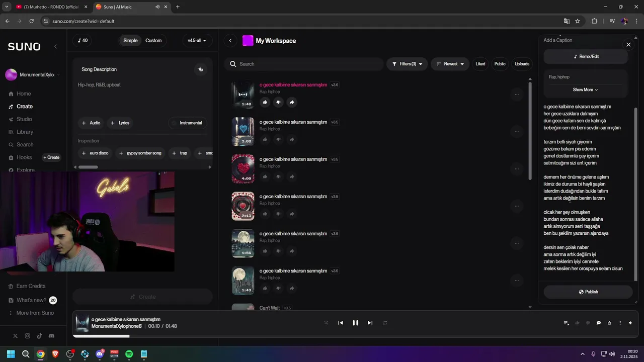This screenshot has height=362, width=644.
Task: Open the v4.5-all model dropdown
Action: pos(197,41)
